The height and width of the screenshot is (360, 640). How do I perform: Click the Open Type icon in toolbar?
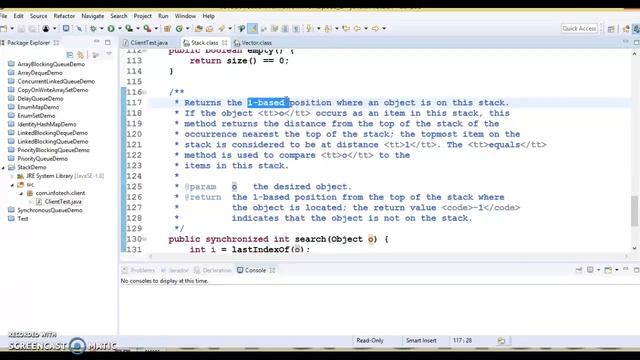[199, 29]
